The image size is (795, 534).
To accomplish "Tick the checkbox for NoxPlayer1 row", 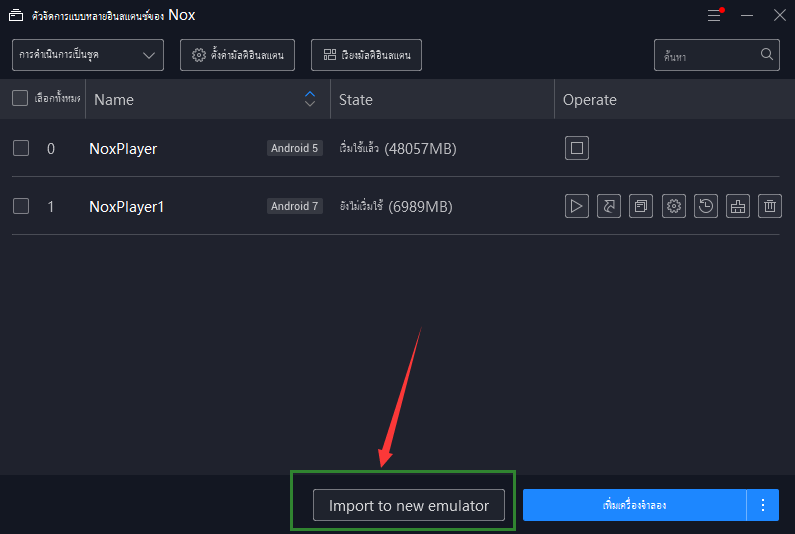I will point(21,206).
